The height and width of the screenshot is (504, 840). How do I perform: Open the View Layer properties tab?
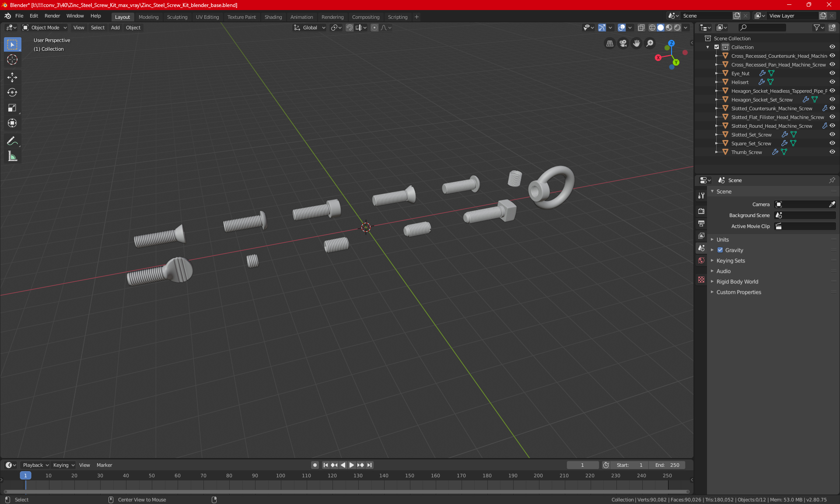[x=701, y=235]
